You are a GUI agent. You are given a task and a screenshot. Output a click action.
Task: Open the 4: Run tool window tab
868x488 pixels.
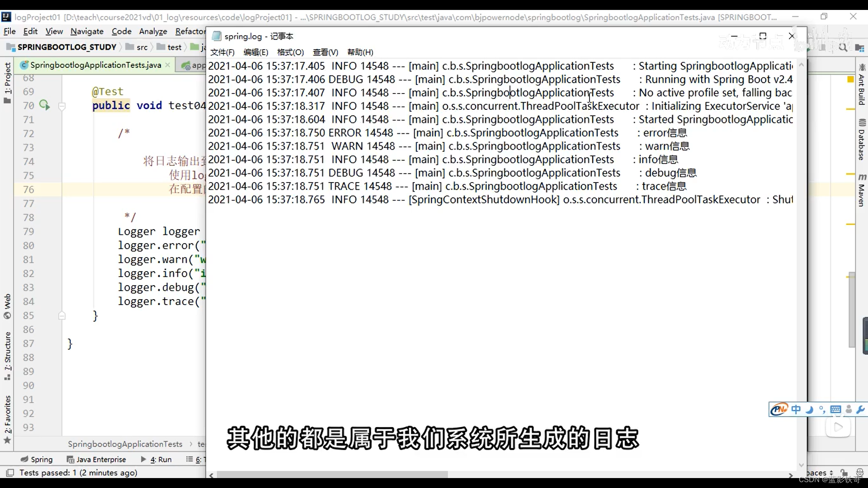156,460
